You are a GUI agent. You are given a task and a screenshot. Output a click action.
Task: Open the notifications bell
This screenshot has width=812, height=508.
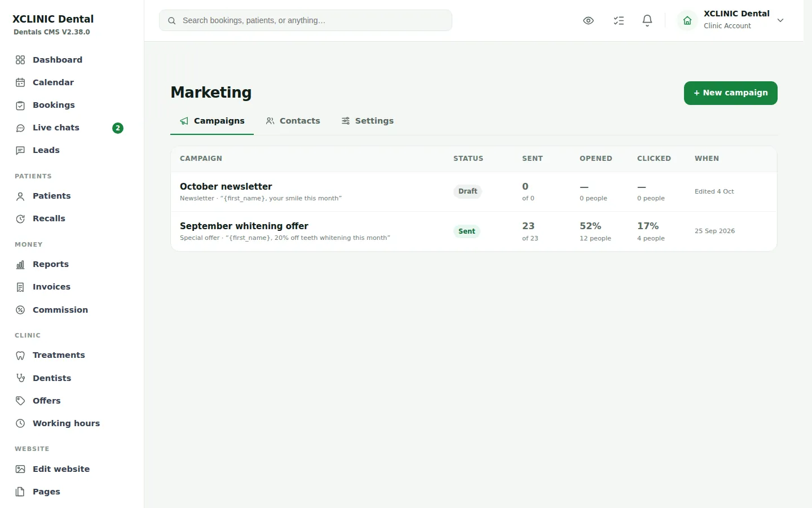click(x=647, y=21)
